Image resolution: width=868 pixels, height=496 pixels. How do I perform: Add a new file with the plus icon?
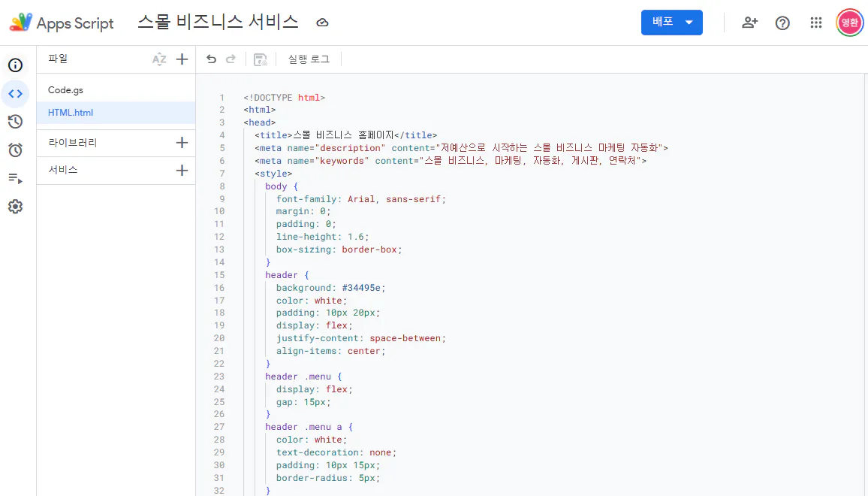pos(182,59)
